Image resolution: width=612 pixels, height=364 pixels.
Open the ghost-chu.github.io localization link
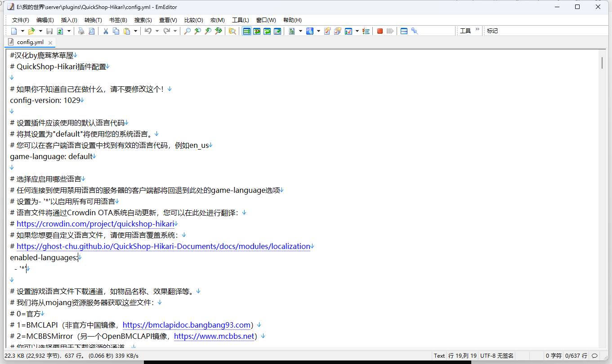tap(163, 246)
